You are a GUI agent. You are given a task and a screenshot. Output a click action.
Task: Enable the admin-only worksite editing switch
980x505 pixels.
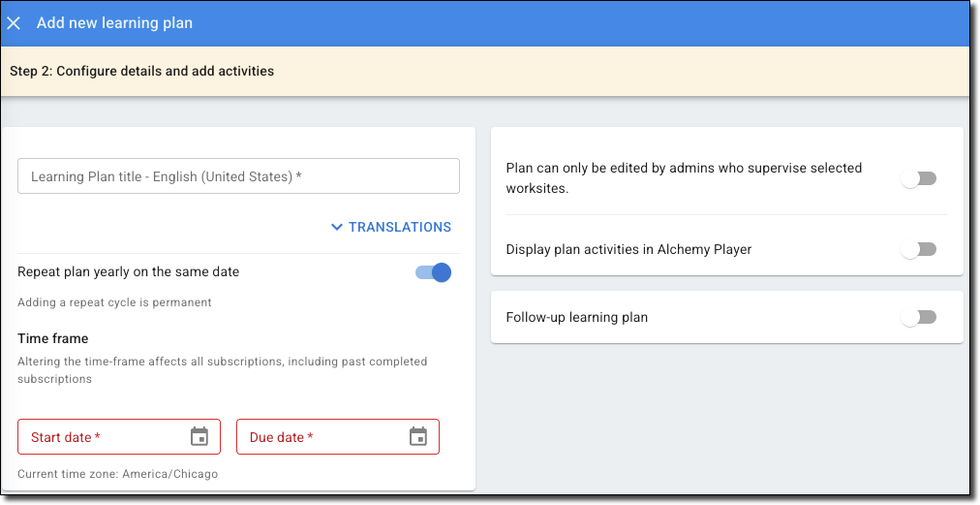click(918, 178)
